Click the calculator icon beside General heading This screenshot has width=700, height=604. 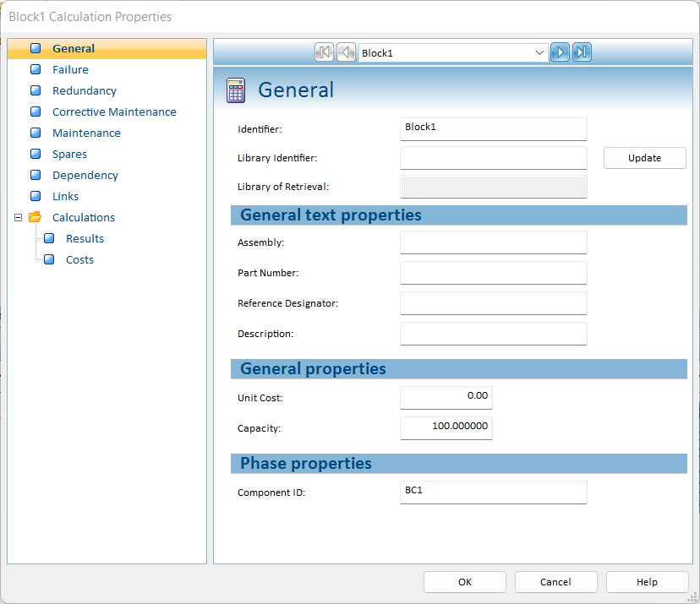[236, 90]
